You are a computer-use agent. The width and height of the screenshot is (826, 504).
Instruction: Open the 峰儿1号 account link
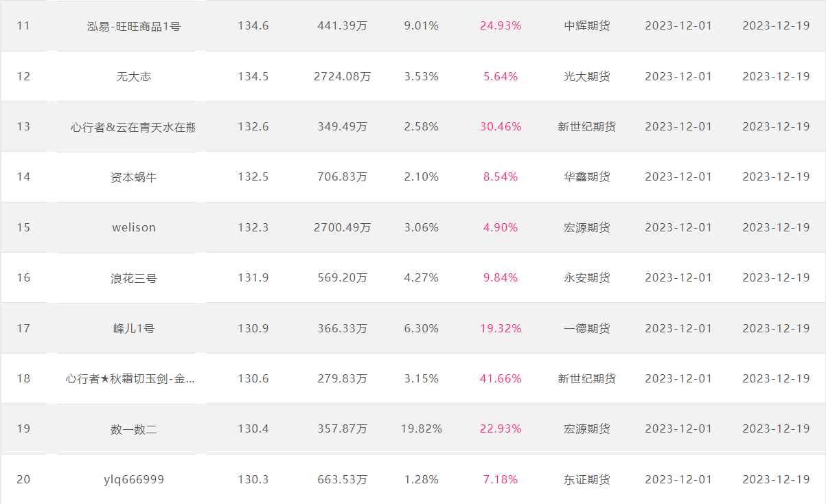point(134,328)
